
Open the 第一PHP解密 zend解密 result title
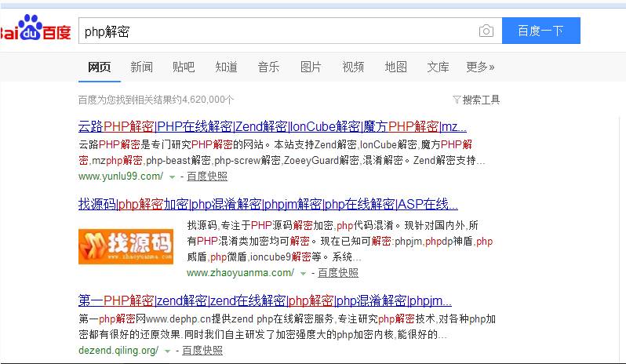click(x=264, y=300)
